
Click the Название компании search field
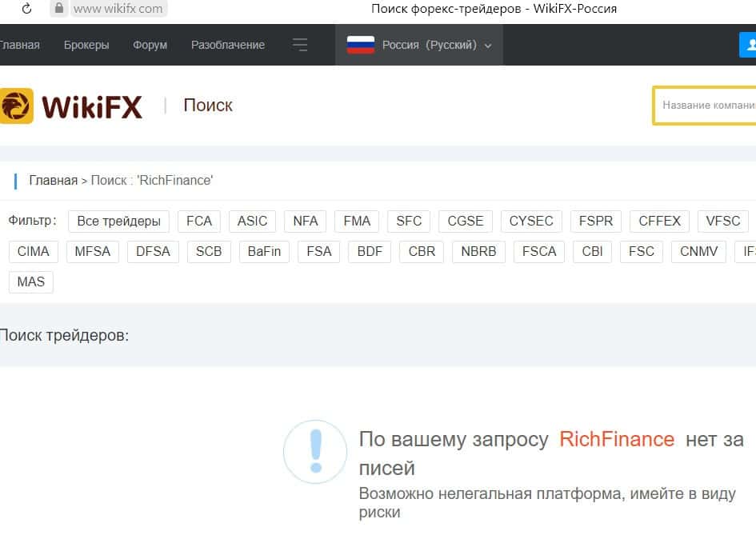point(705,105)
